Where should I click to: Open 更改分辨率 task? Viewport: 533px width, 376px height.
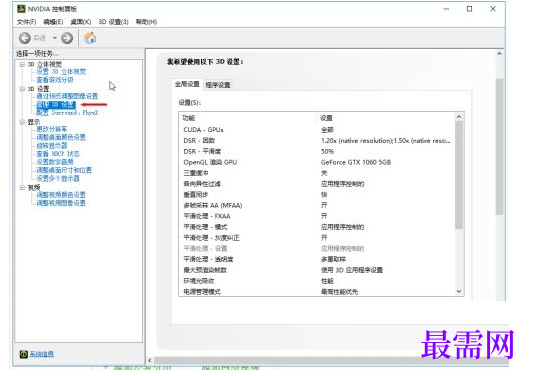52,129
